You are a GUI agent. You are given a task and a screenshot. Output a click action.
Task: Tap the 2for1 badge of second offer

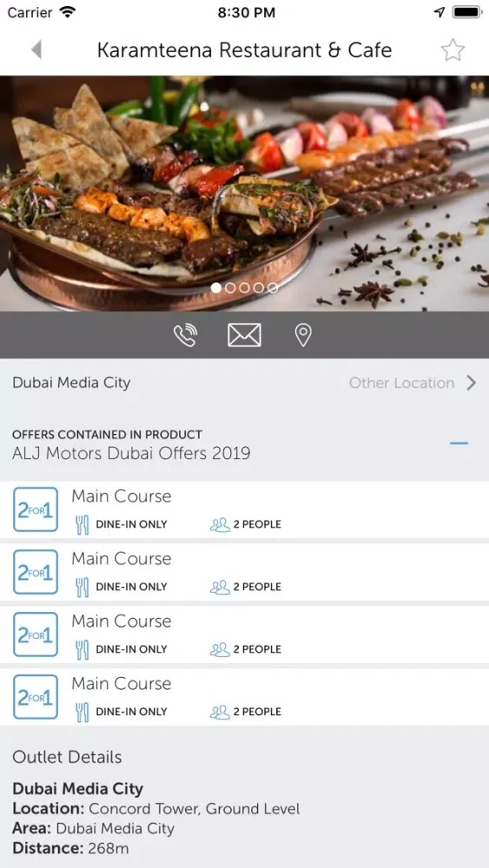36,572
